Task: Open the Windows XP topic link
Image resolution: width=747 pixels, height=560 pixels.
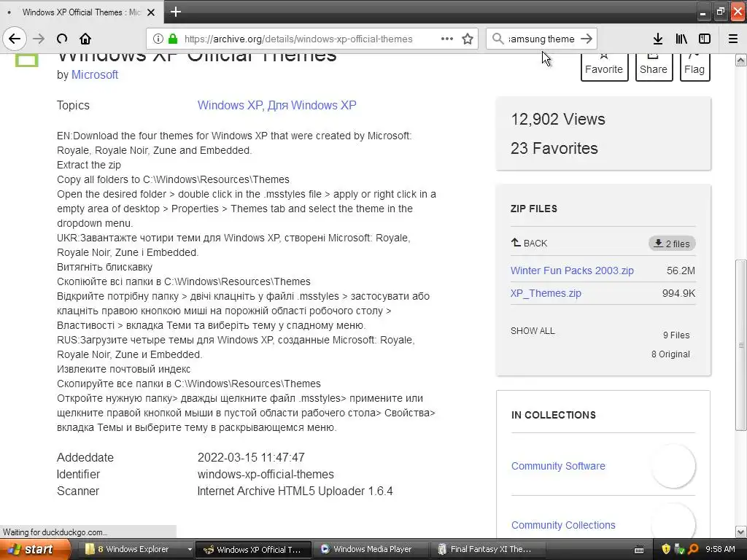Action: pos(229,105)
